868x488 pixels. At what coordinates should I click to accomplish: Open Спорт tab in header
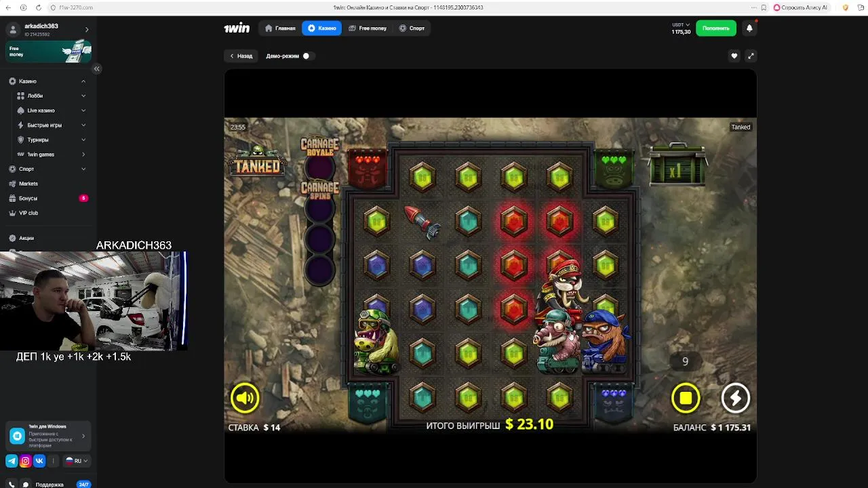click(x=412, y=28)
